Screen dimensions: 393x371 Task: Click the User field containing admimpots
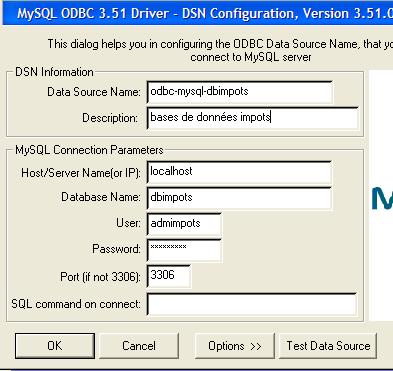184,224
